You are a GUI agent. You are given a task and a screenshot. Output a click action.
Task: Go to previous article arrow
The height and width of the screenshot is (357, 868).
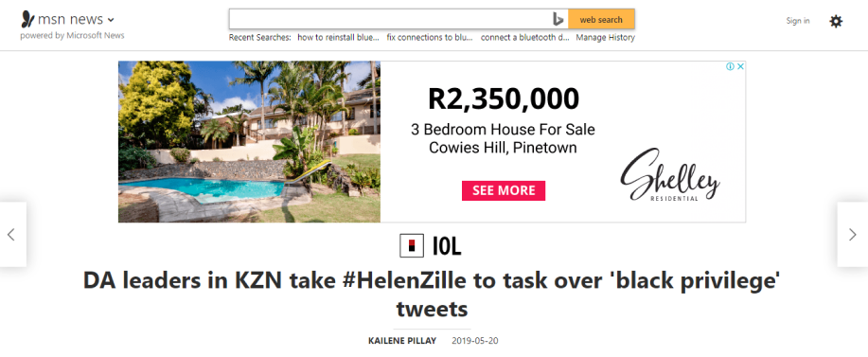coord(11,234)
